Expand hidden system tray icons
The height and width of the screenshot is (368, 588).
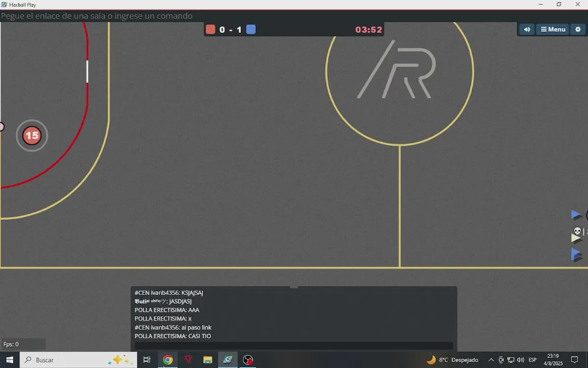point(491,360)
